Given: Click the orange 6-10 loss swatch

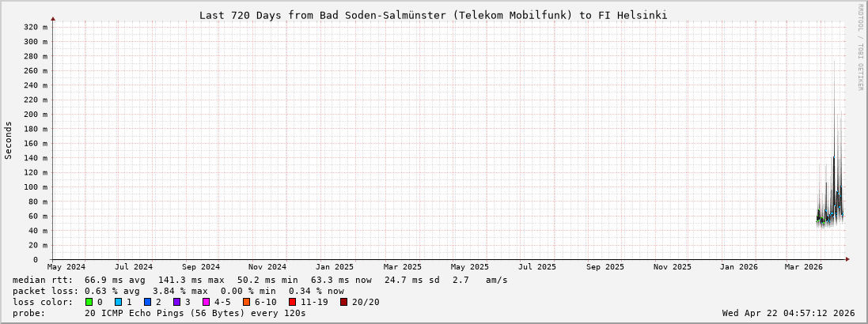Looking at the screenshot, I should point(246,302).
